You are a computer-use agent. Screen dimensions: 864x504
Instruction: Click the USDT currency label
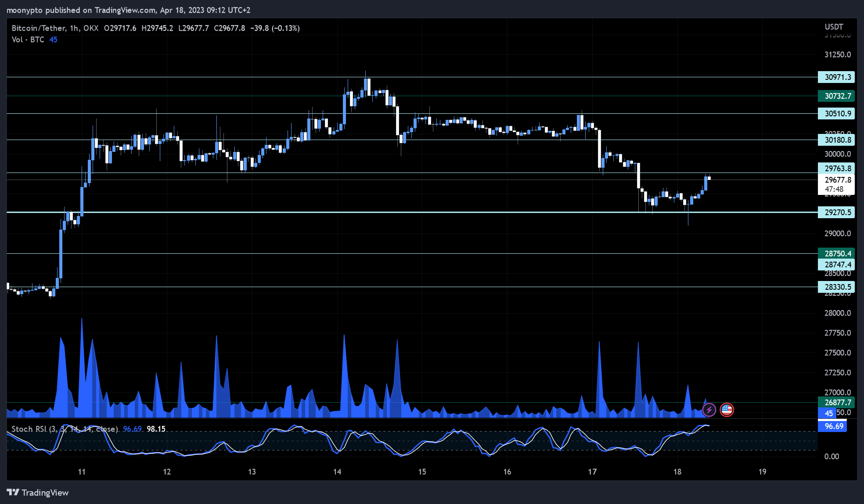834,27
